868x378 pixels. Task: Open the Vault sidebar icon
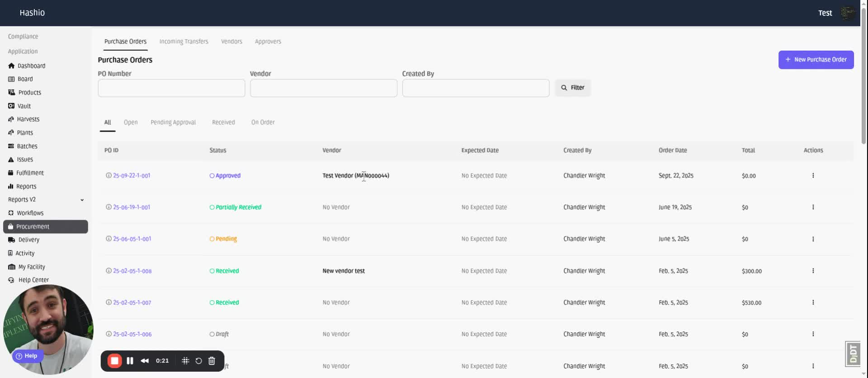(x=11, y=106)
